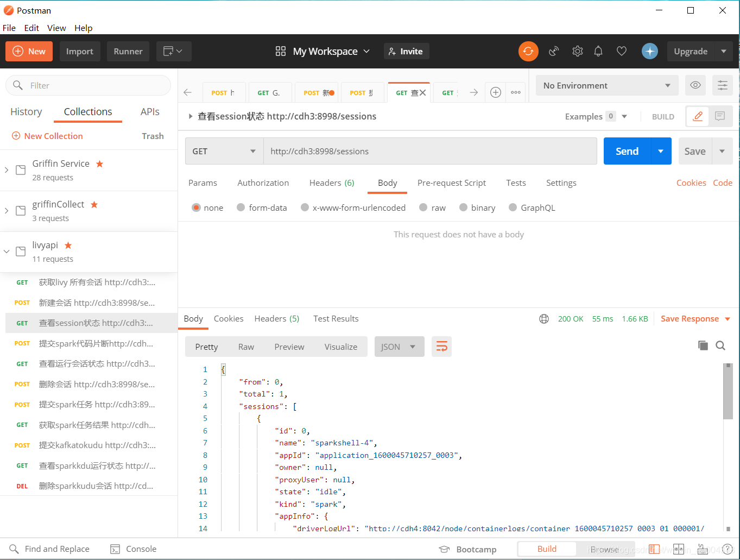Add a new request tab with plus icon

click(x=496, y=92)
